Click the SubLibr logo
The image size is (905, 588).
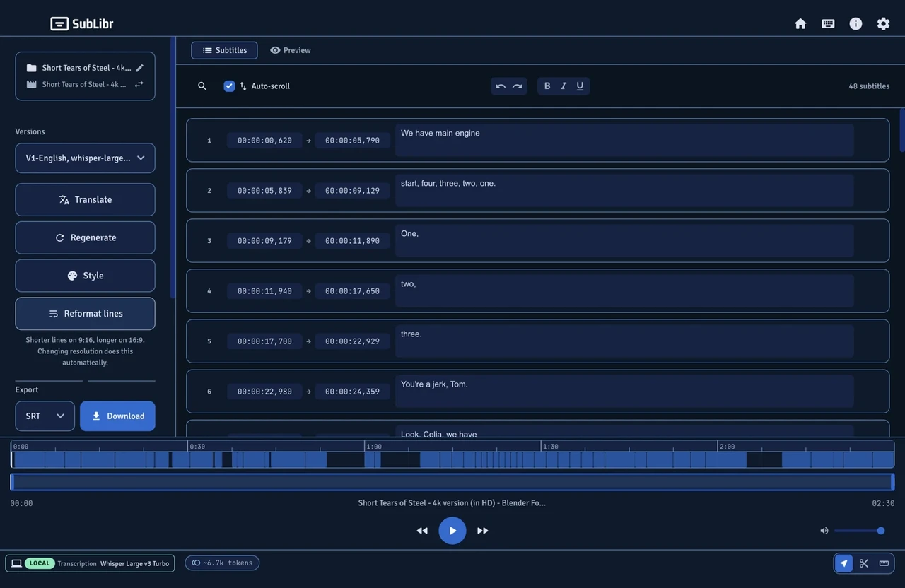[82, 23]
